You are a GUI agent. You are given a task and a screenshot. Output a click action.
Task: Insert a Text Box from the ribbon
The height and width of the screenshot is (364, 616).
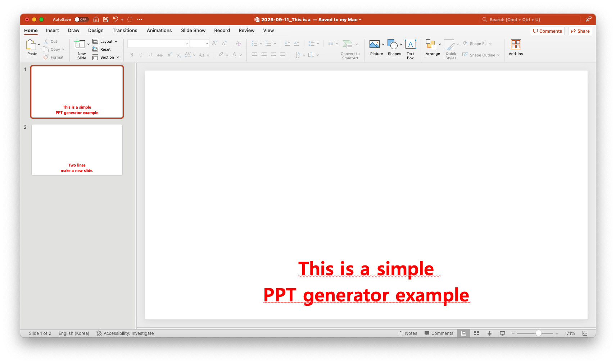[x=410, y=48]
